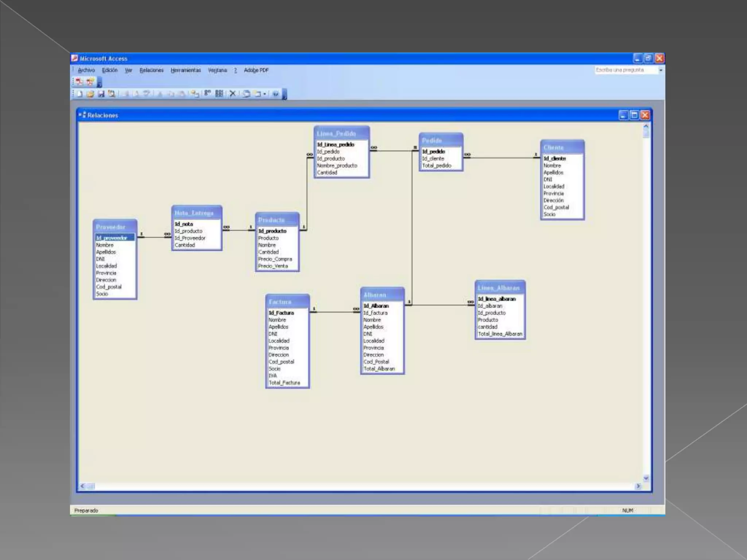Open the Archivo menu
The width and height of the screenshot is (747, 560).
pyautogui.click(x=86, y=70)
